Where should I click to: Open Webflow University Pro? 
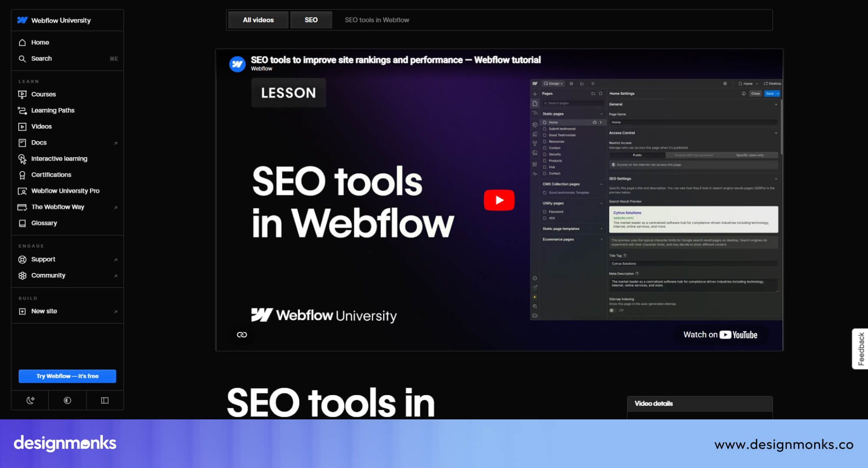67,191
